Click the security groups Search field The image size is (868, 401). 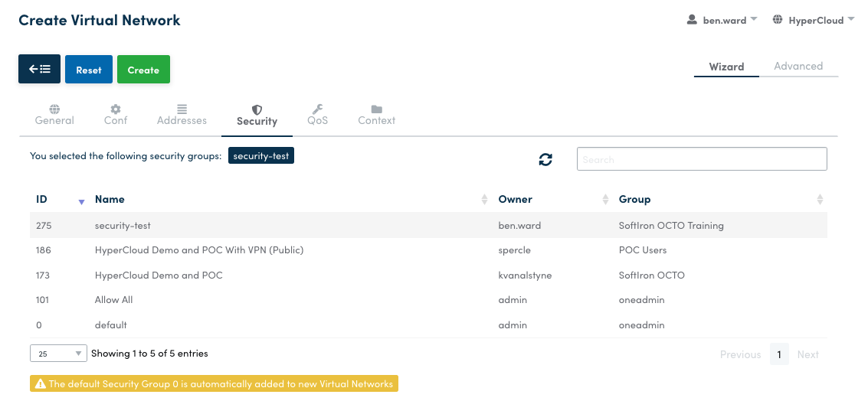(x=701, y=159)
